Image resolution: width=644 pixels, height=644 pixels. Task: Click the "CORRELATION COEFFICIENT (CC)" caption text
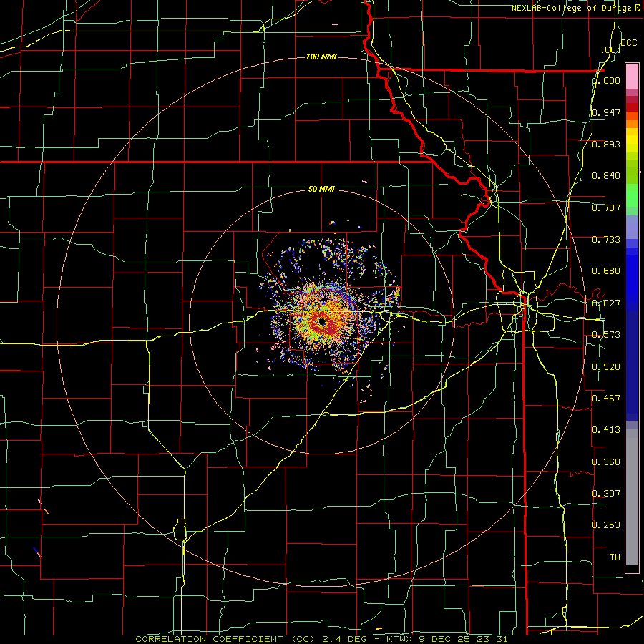225,639
